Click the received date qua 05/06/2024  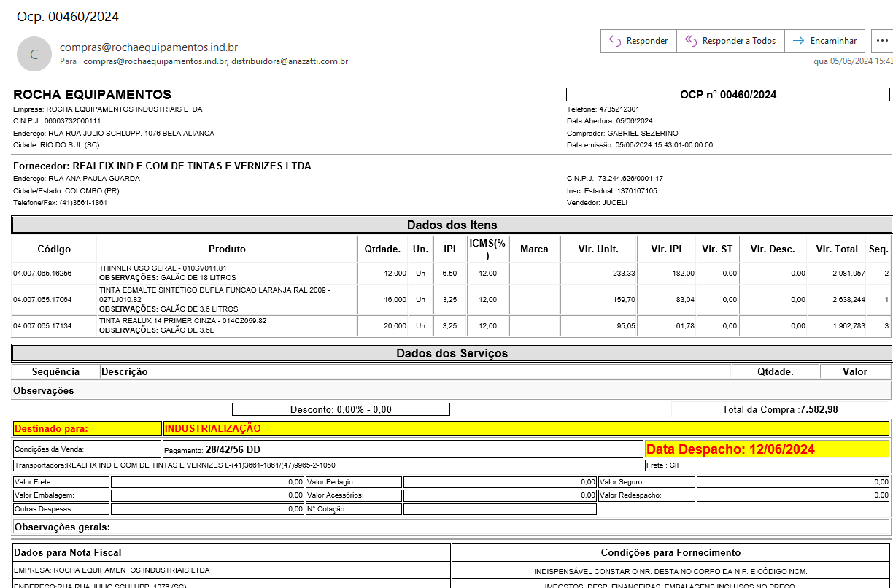852,61
